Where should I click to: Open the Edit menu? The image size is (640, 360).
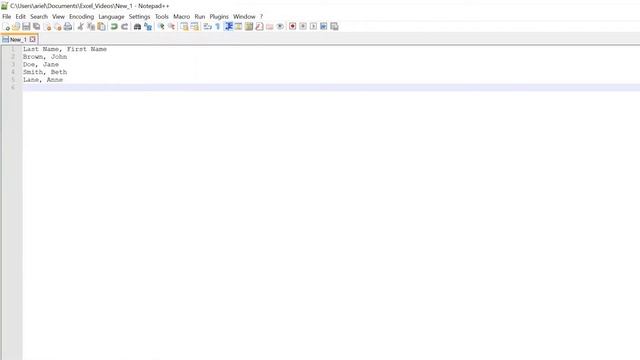click(x=20, y=17)
